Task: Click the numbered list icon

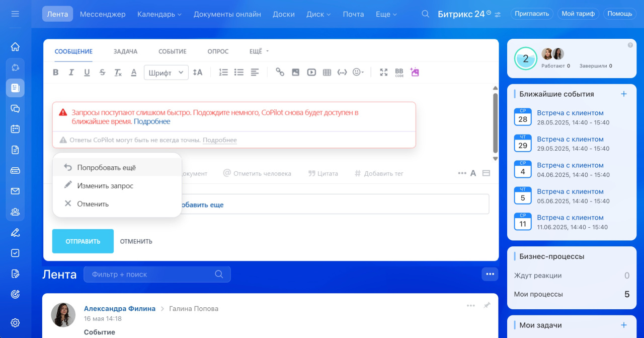Action: pos(223,73)
